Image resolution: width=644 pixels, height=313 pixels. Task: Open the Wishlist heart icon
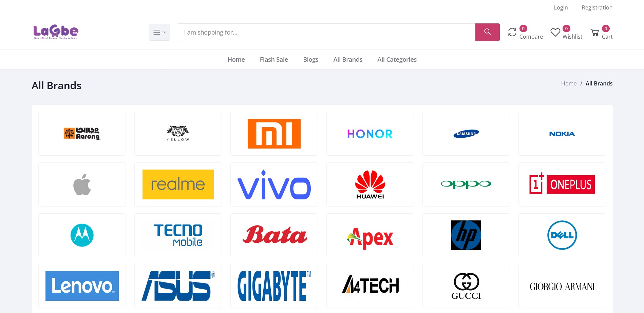(555, 32)
